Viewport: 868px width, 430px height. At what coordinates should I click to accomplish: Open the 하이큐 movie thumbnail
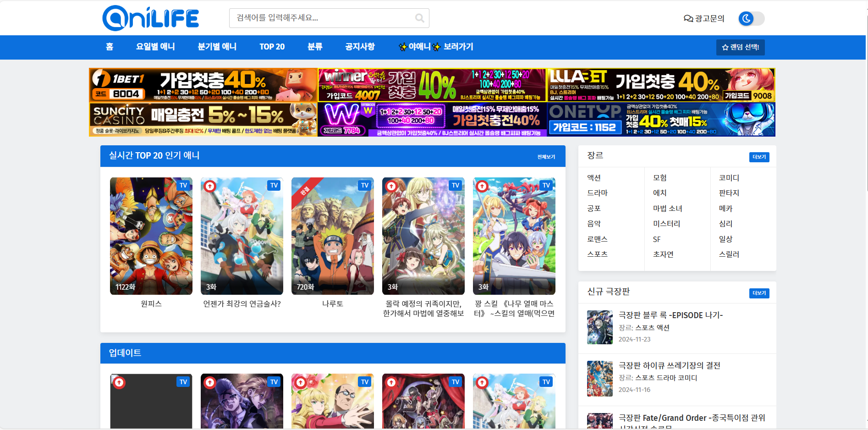pos(600,379)
